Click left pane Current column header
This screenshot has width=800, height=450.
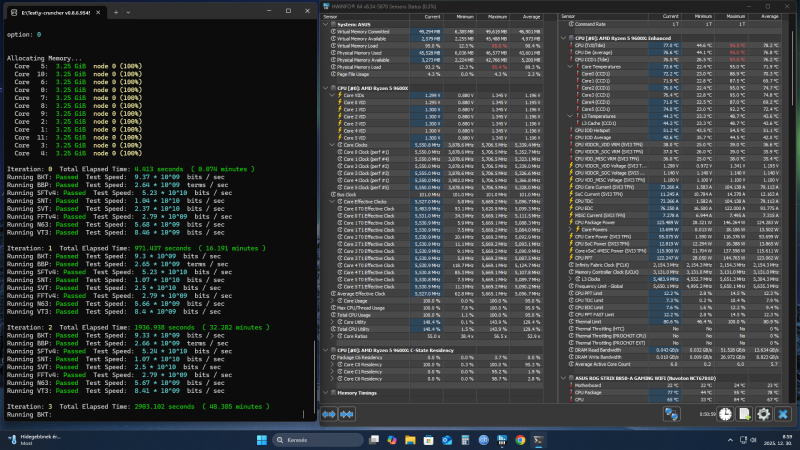(426, 17)
